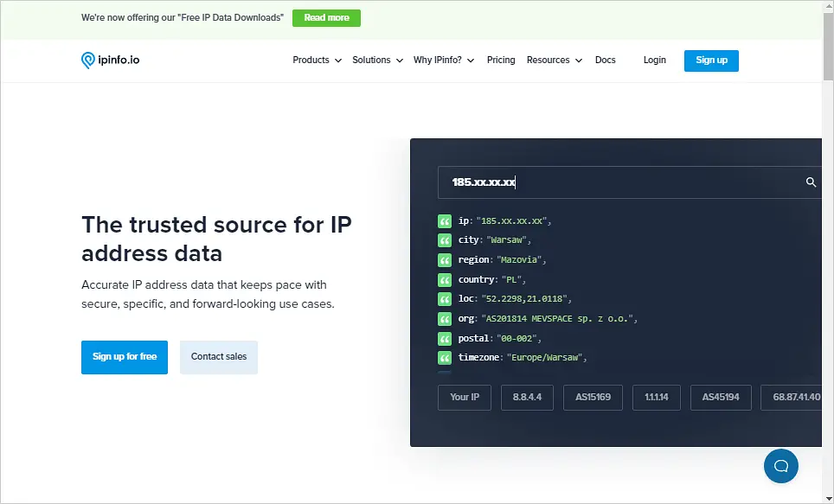
Task: Select the 68.87.41.40 example button
Action: 792,398
